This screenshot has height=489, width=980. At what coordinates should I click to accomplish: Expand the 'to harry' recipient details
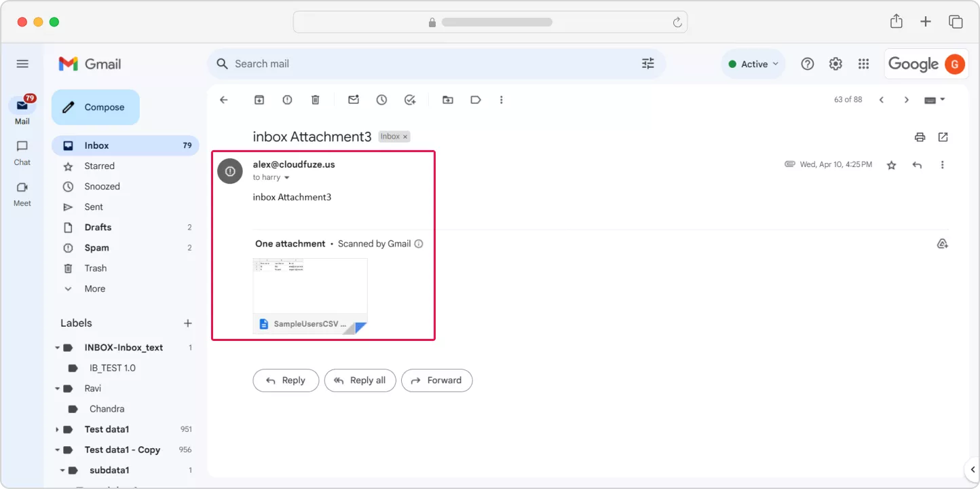[286, 178]
